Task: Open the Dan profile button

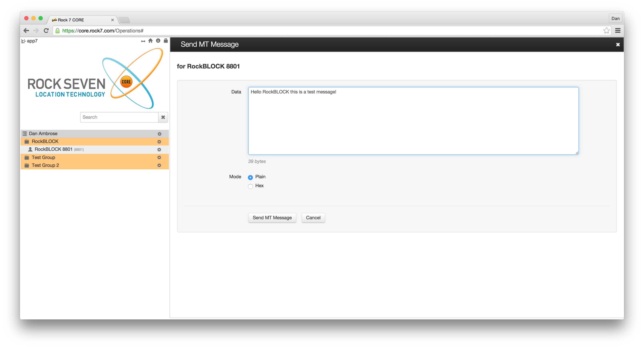Action: click(x=615, y=18)
